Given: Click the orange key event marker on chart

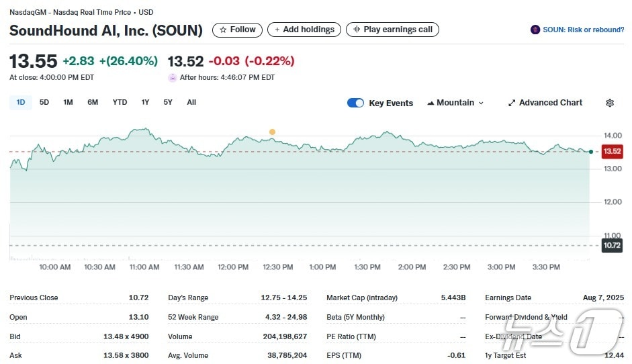Looking at the screenshot, I should 272,132.
